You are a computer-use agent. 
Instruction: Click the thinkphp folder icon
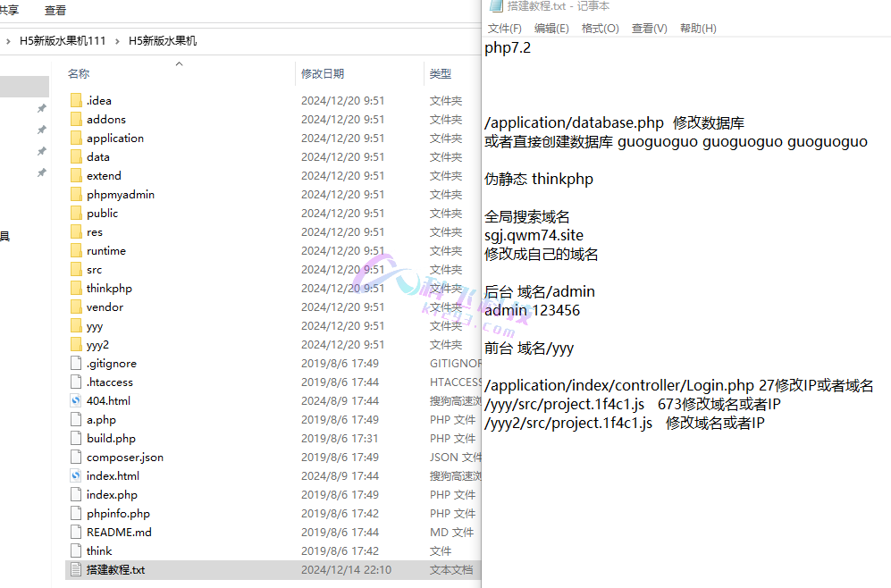(x=76, y=288)
